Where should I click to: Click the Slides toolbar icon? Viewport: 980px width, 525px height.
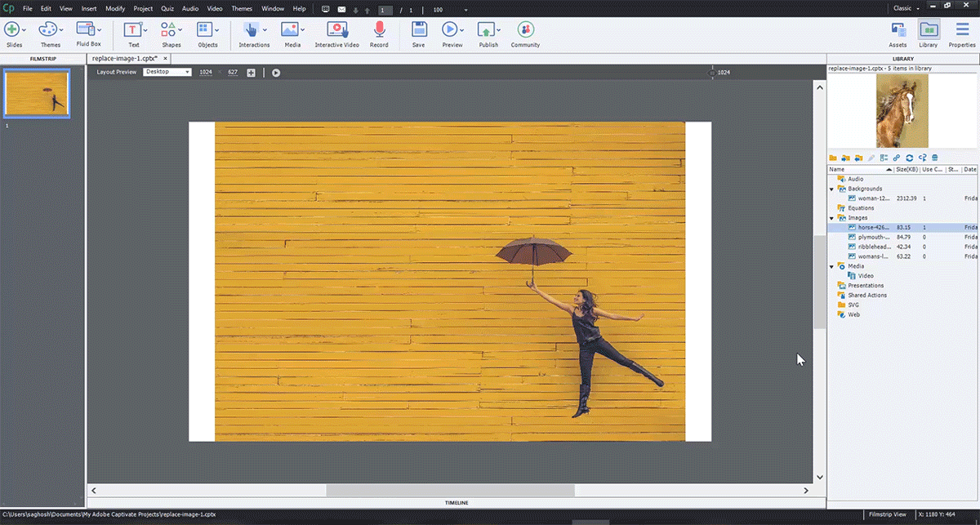pyautogui.click(x=14, y=30)
